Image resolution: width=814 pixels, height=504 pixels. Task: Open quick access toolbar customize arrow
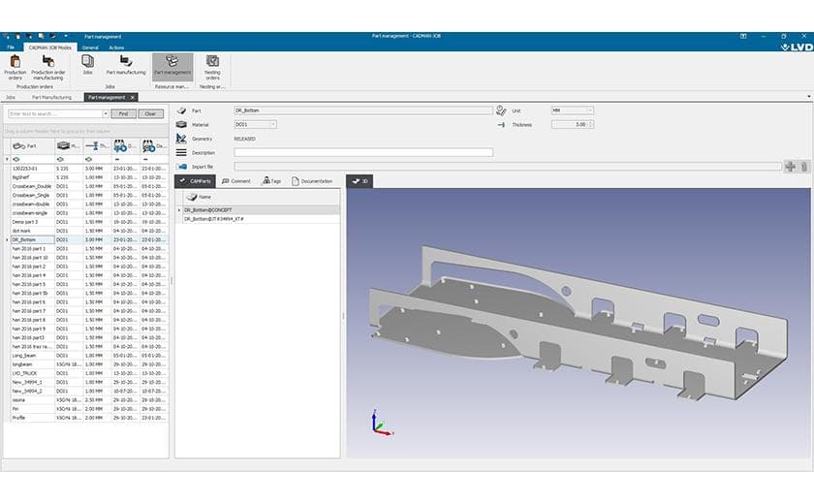(x=66, y=36)
